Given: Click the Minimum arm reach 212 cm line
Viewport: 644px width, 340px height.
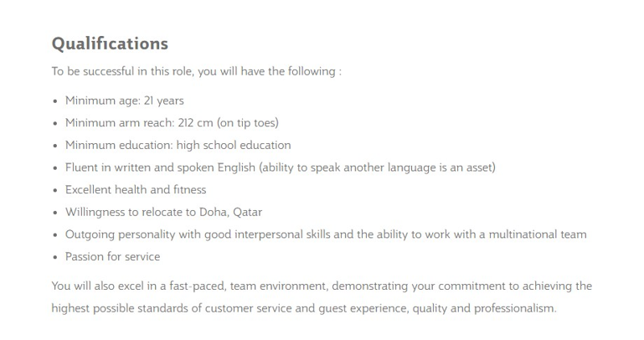Looking at the screenshot, I should (172, 123).
